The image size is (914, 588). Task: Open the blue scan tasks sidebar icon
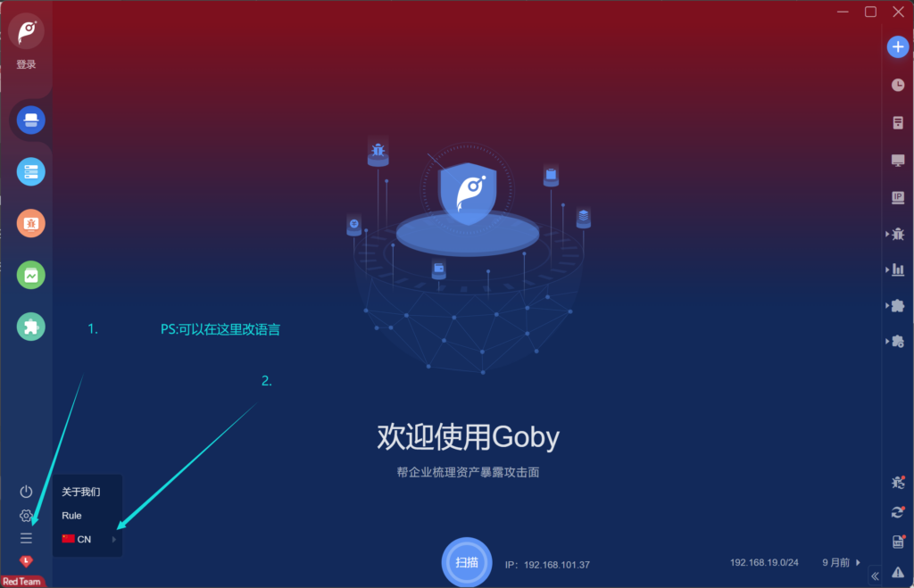pyautogui.click(x=31, y=120)
